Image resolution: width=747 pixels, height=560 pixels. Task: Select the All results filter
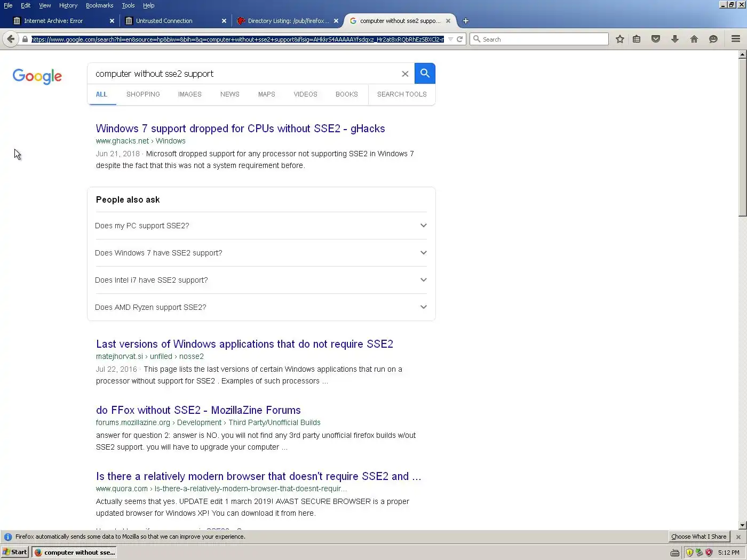point(101,94)
